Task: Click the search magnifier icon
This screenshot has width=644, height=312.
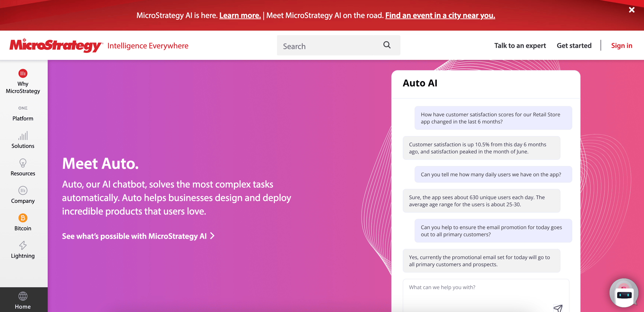Action: point(387,45)
